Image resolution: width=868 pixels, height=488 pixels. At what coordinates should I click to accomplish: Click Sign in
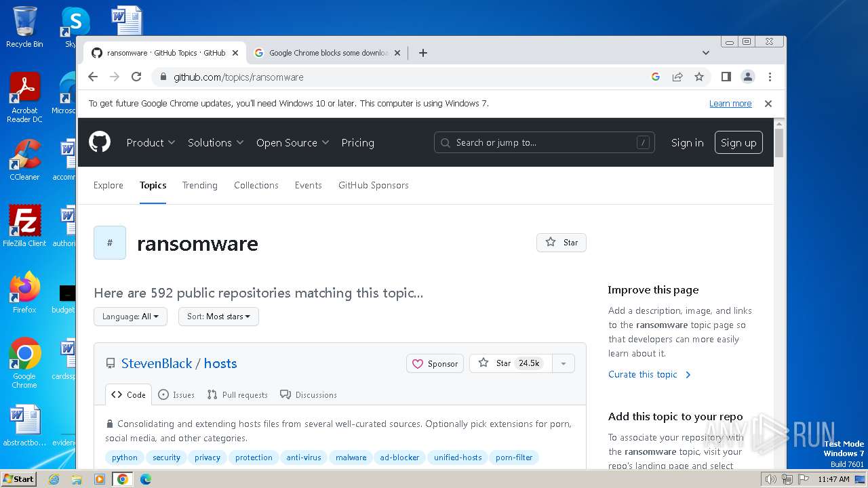tap(688, 143)
